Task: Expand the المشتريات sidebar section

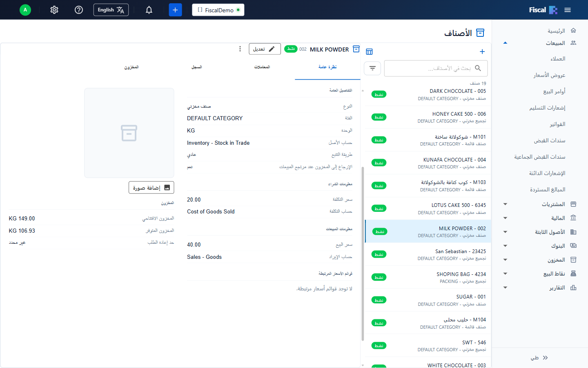Action: click(505, 204)
